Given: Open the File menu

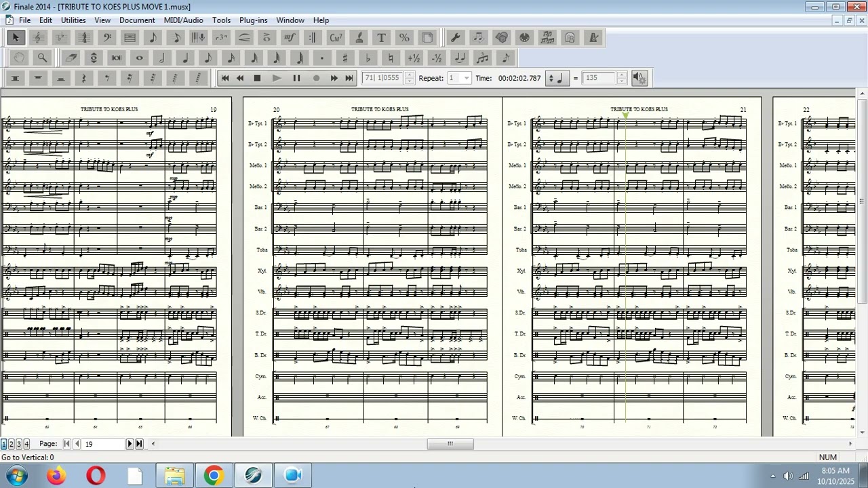Looking at the screenshot, I should (24, 20).
